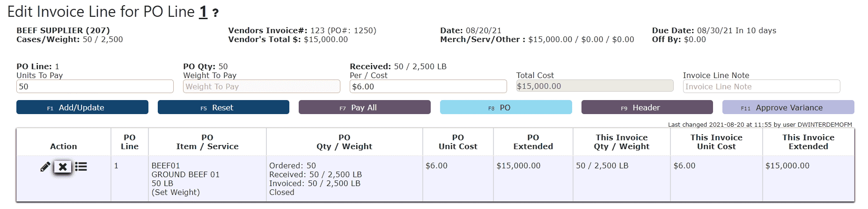Click the Weight To Pay input

pyautogui.click(x=262, y=86)
